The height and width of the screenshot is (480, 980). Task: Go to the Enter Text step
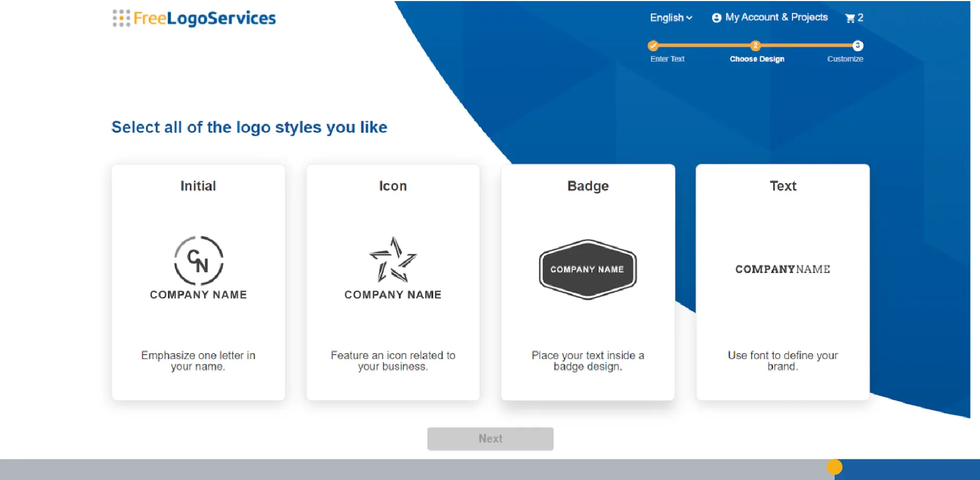[667, 59]
